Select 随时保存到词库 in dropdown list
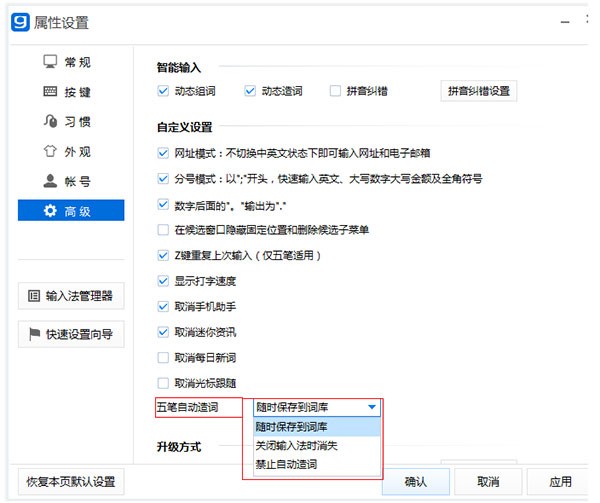The image size is (600, 503). click(317, 427)
